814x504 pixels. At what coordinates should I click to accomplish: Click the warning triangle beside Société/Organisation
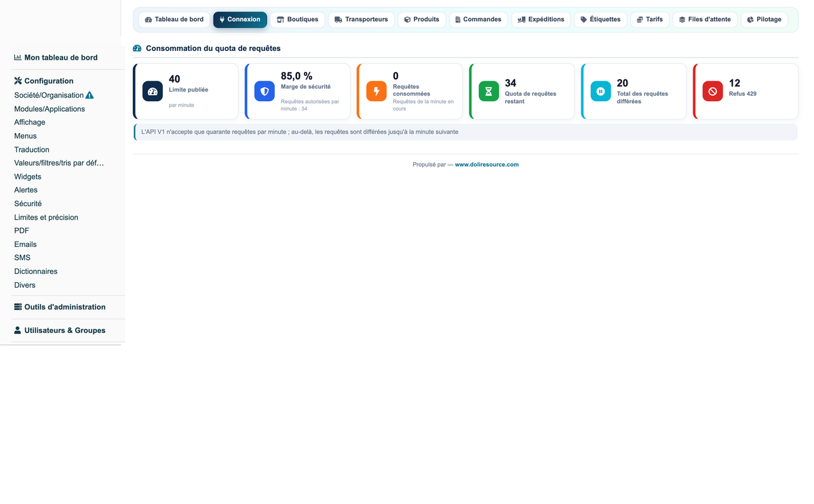90,96
